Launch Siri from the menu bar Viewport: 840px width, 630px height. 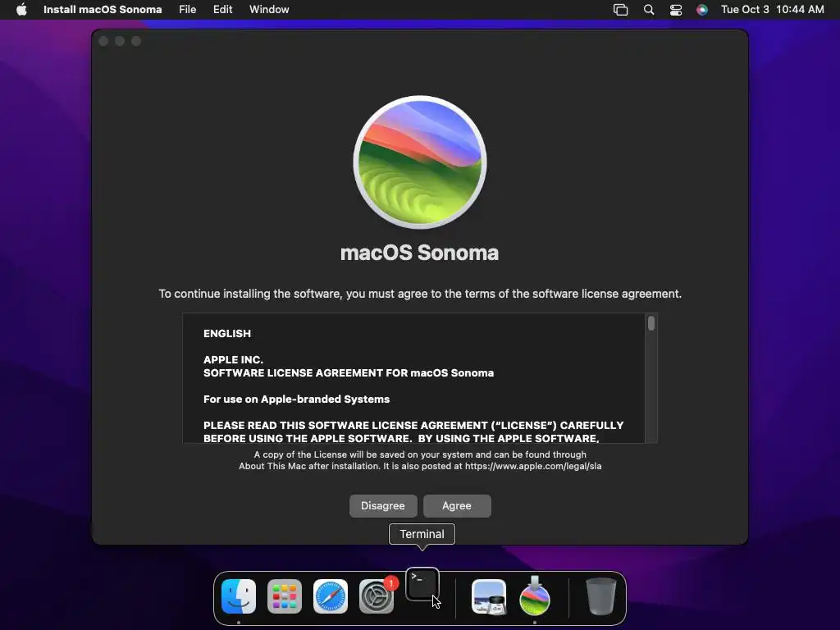pos(702,10)
